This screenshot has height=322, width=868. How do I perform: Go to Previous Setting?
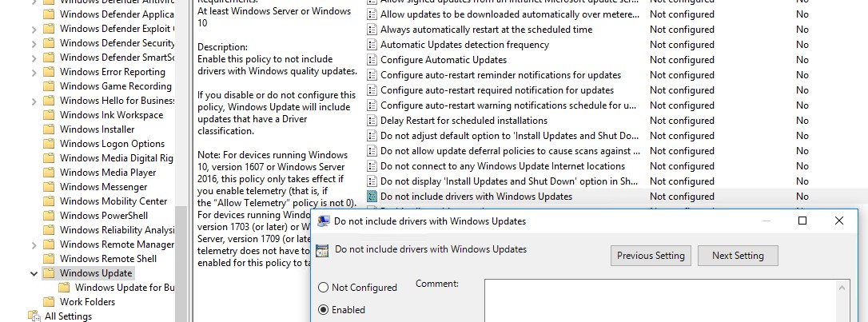[x=651, y=256]
